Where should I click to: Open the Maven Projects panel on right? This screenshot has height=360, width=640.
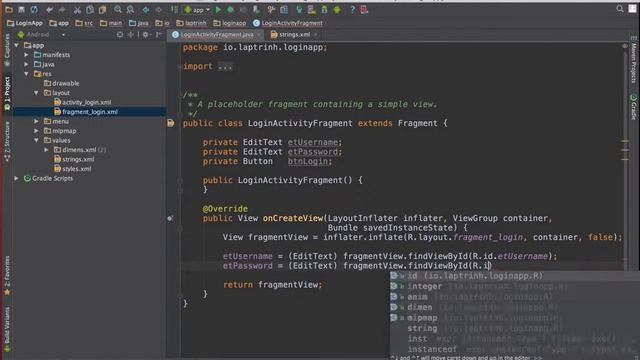pyautogui.click(x=633, y=60)
